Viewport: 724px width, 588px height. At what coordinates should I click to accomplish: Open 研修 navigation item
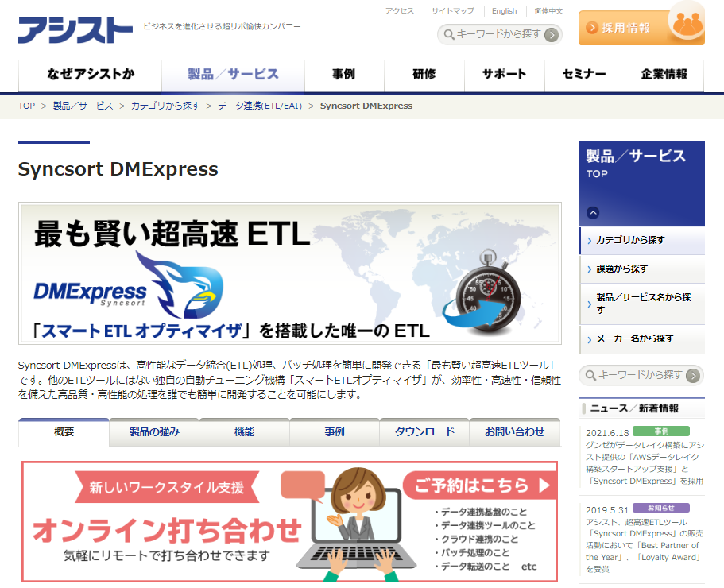point(424,75)
